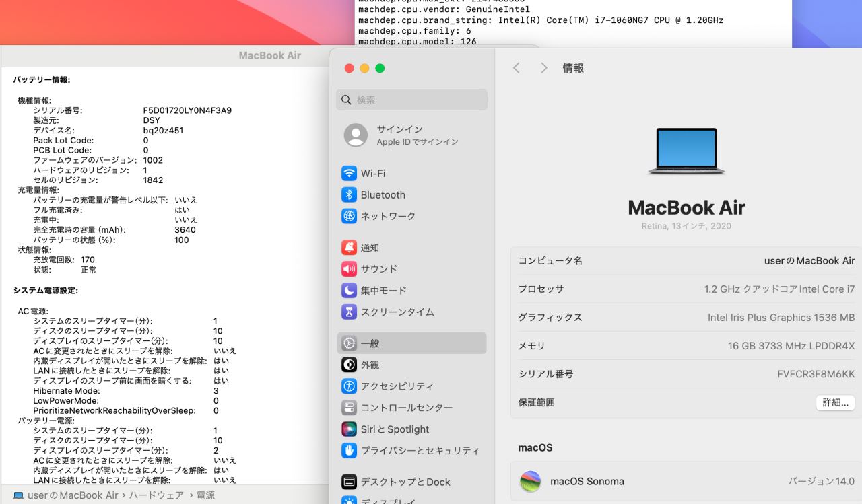Image resolution: width=862 pixels, height=504 pixels.
Task: Click the macOS section heading
Action: 535,447
